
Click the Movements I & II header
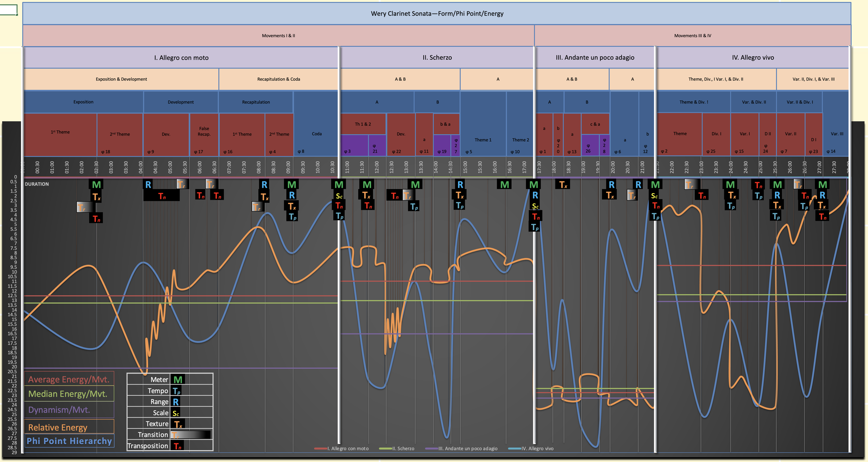coord(278,35)
